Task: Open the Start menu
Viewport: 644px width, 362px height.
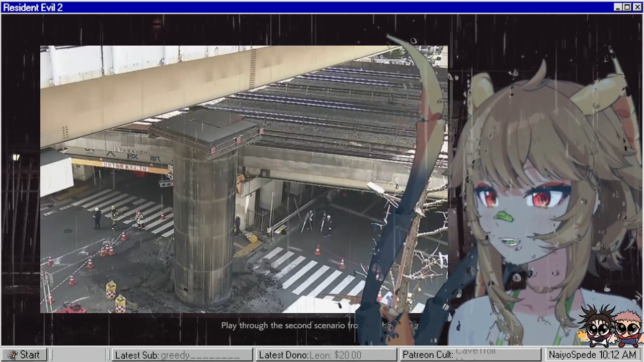Action: pos(24,355)
